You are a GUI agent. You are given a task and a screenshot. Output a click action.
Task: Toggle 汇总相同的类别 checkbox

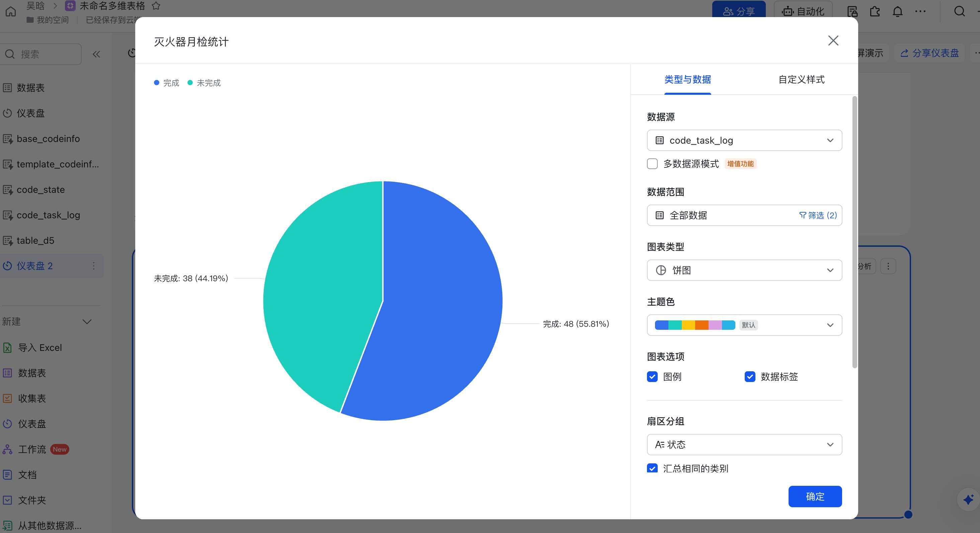coord(652,468)
